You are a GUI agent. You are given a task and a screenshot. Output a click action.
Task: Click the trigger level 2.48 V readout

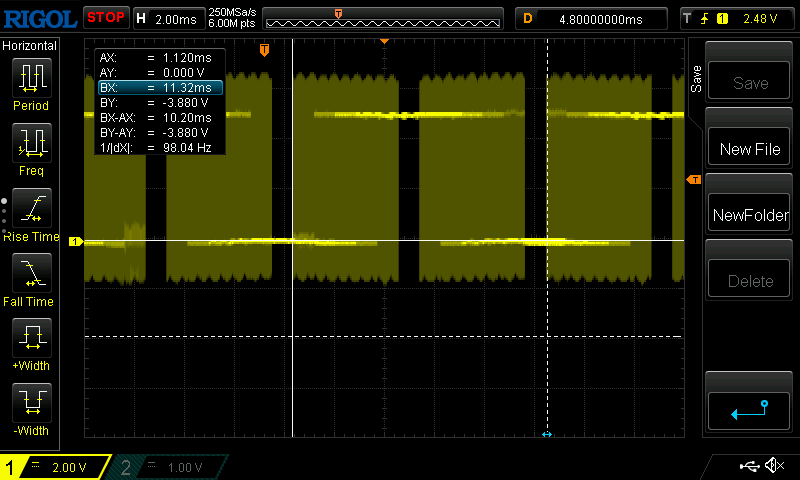(760, 19)
